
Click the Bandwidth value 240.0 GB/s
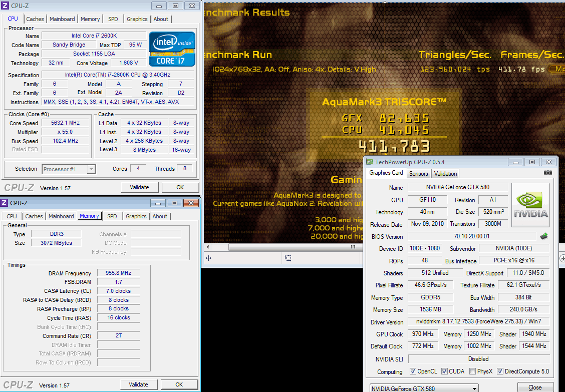523,309
